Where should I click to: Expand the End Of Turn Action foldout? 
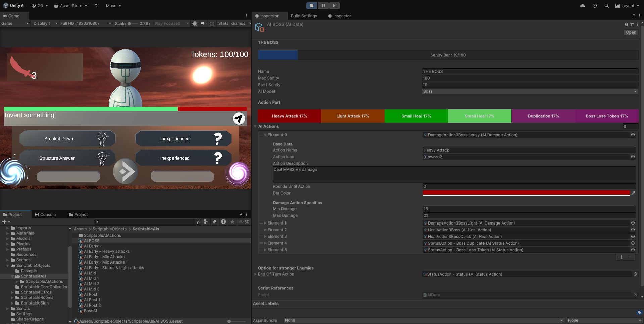[255, 274]
